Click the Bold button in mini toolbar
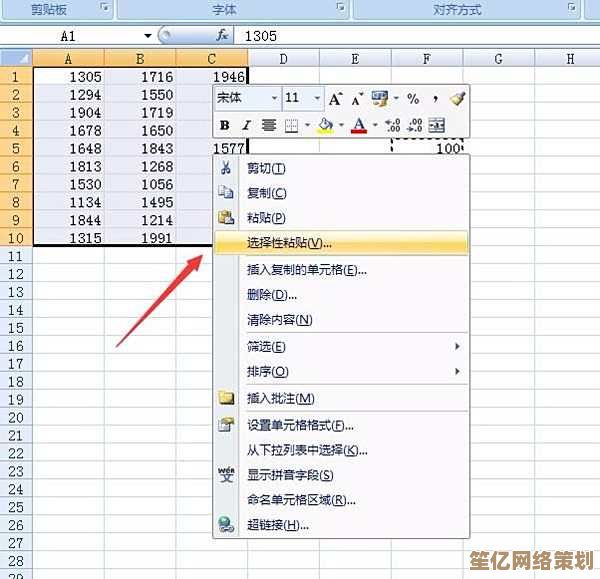This screenshot has height=579, width=600. [x=225, y=126]
